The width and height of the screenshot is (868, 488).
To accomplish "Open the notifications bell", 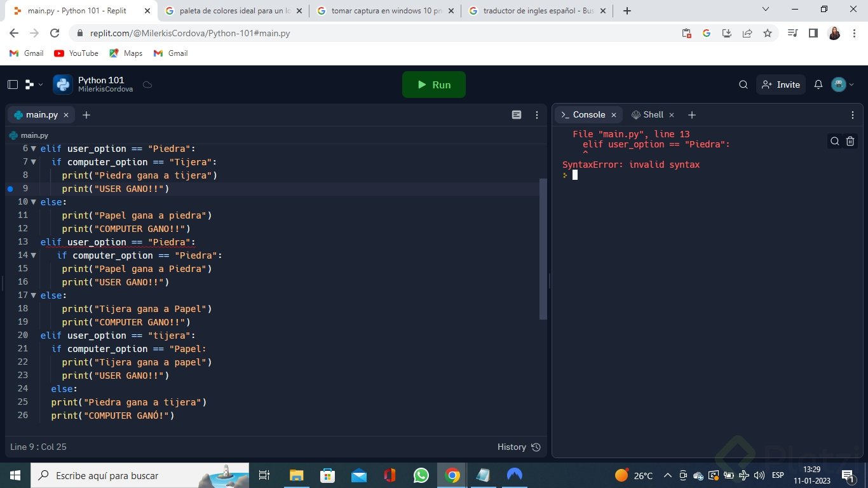I will tap(818, 85).
